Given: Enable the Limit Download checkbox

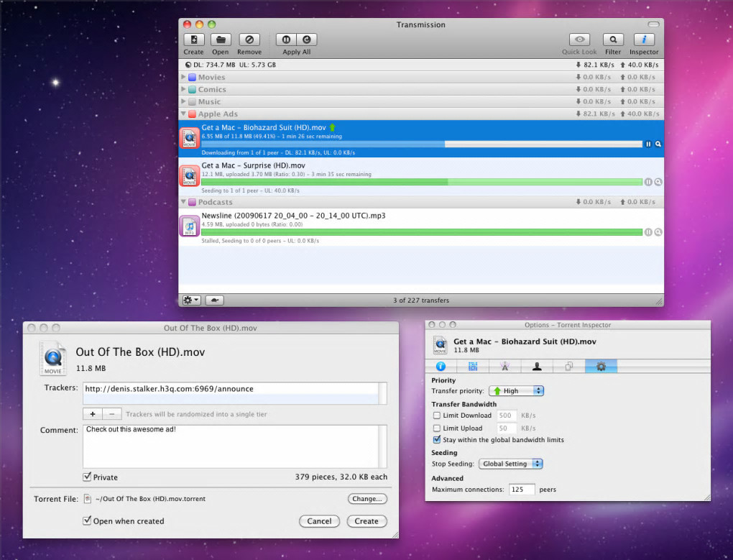Looking at the screenshot, I should (436, 416).
